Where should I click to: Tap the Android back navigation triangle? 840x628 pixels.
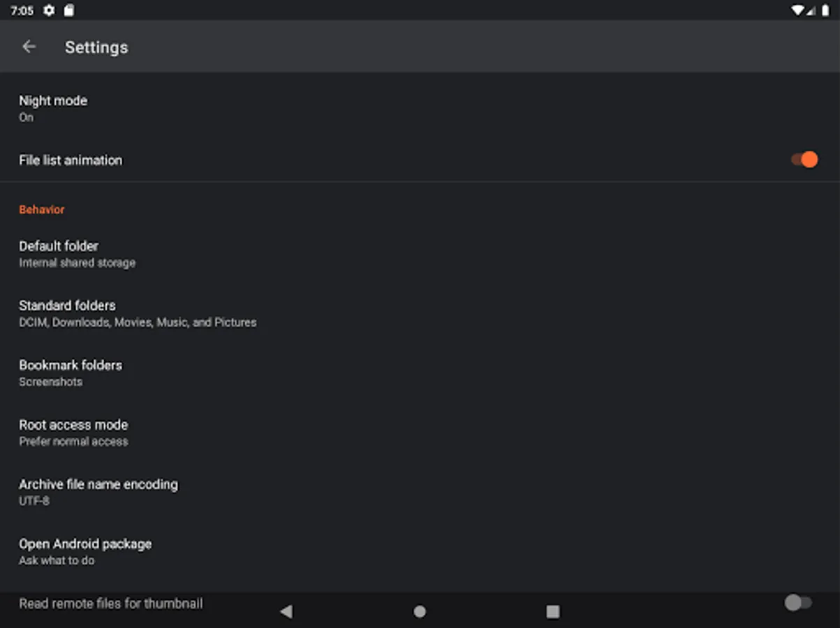point(286,611)
